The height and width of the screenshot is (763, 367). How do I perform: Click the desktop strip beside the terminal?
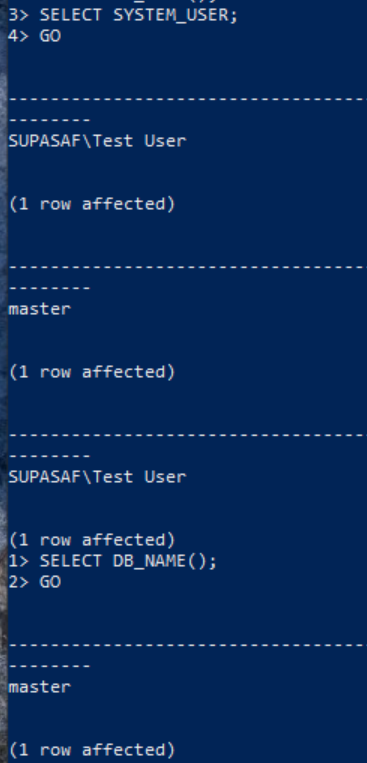[x=3, y=382]
